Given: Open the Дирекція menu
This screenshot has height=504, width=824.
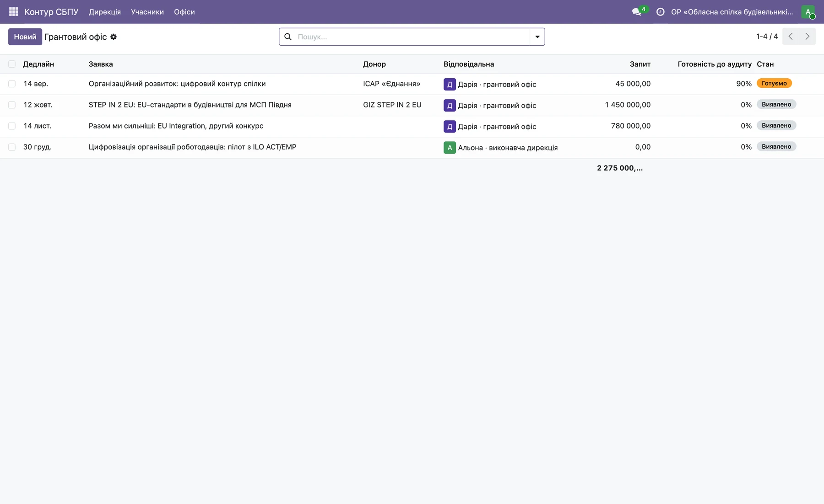Looking at the screenshot, I should pos(105,12).
